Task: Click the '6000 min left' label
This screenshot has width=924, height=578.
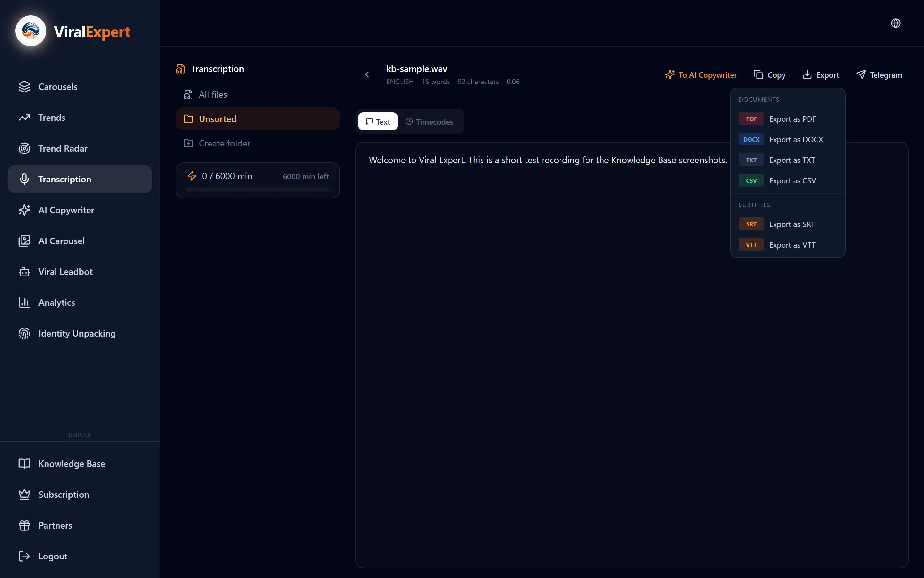Action: click(306, 176)
